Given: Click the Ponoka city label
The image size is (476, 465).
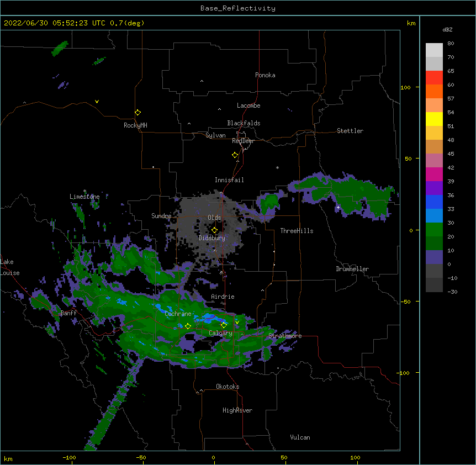Looking at the screenshot, I should (265, 75).
